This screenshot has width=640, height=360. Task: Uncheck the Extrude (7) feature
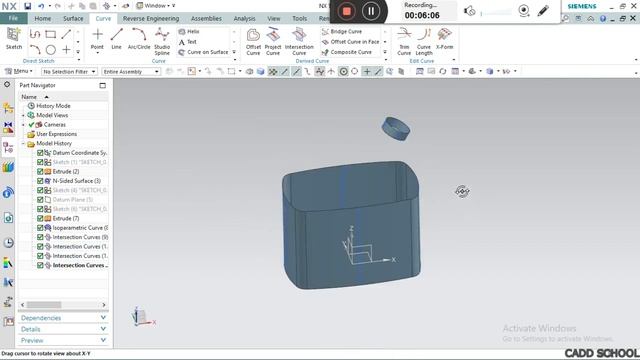(x=40, y=218)
